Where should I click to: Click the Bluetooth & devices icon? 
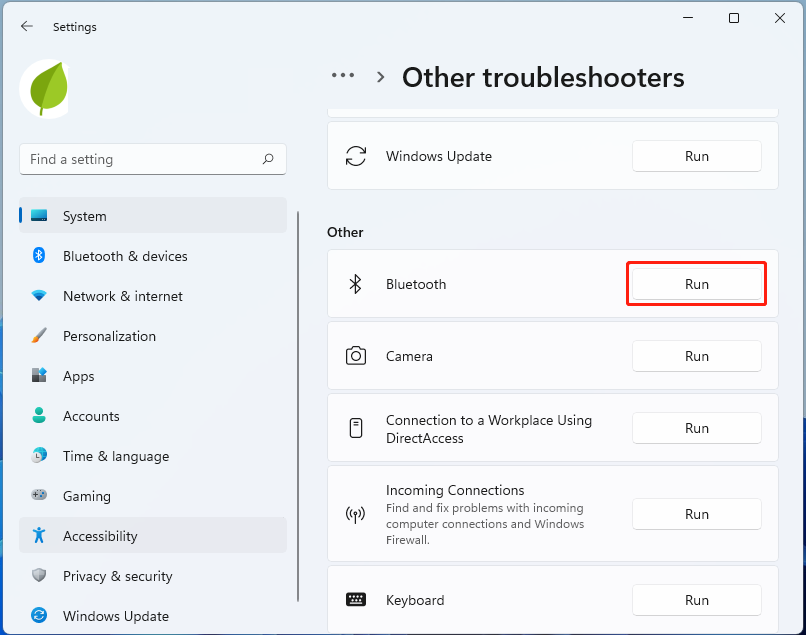tap(39, 256)
